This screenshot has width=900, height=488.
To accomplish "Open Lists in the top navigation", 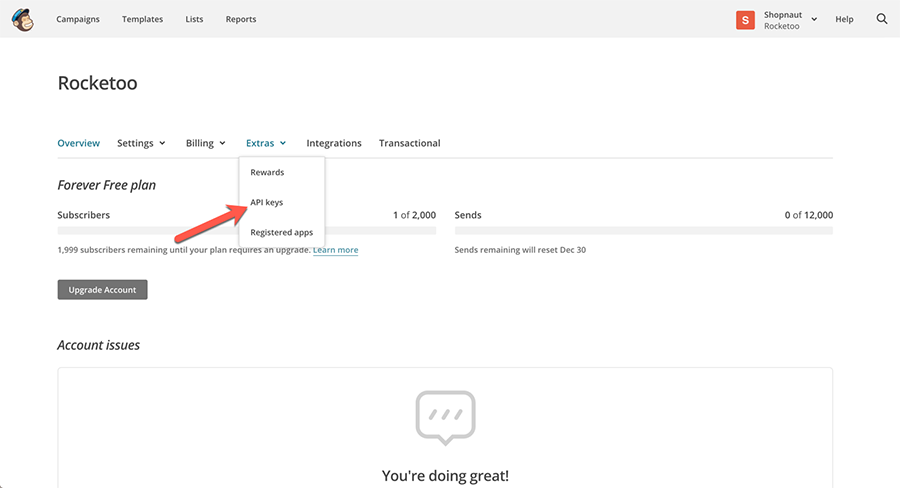I will 194,19.
